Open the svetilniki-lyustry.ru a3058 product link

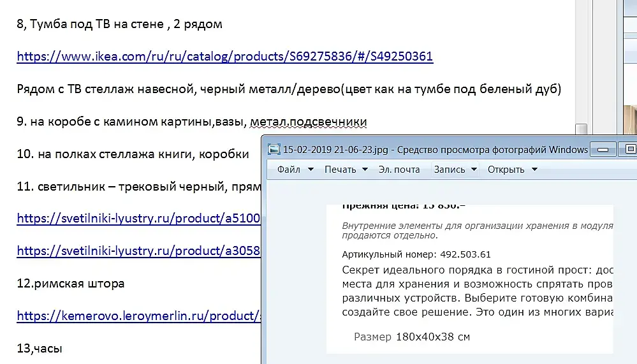click(138, 251)
